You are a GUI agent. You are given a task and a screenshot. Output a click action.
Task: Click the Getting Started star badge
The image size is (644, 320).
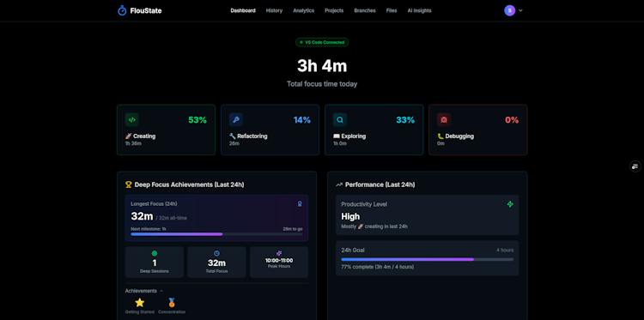coord(140,303)
